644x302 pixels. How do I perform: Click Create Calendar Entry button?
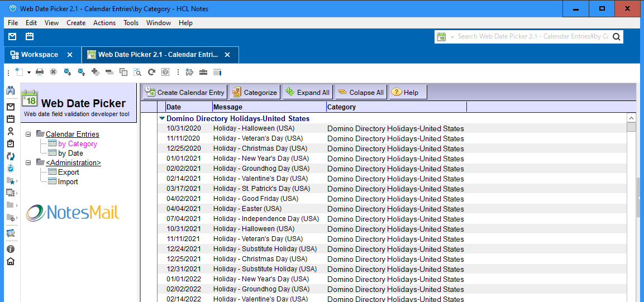point(185,92)
